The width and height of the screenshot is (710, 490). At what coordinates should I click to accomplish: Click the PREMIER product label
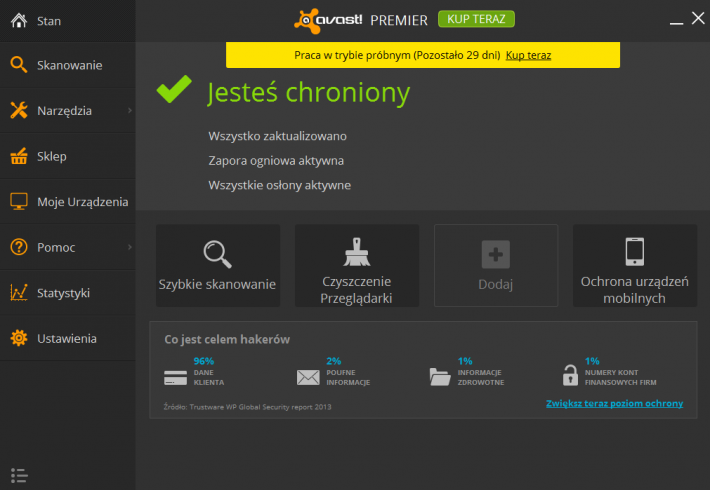tap(399, 20)
